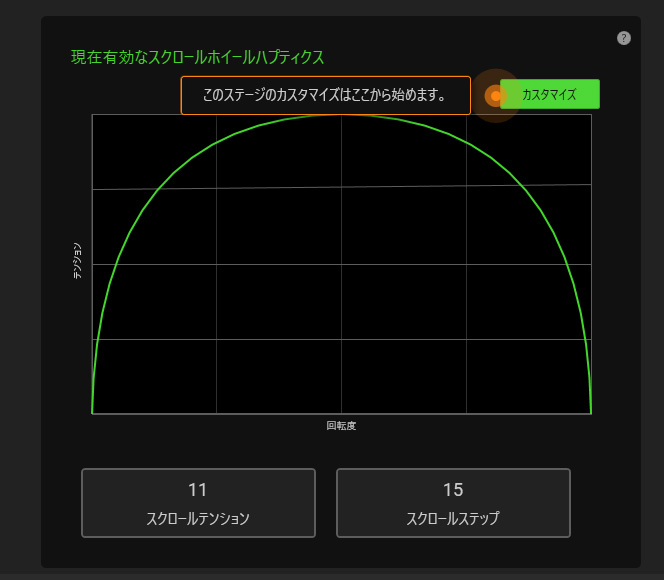664x580 pixels.
Task: Click the 現在有効なスクロールホイールハプティクス heading
Action: point(197,57)
